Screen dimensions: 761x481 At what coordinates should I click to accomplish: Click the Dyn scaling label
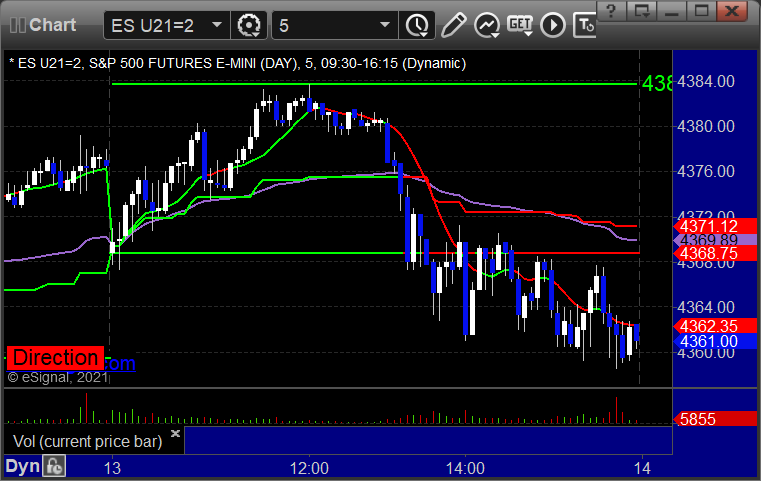point(22,466)
